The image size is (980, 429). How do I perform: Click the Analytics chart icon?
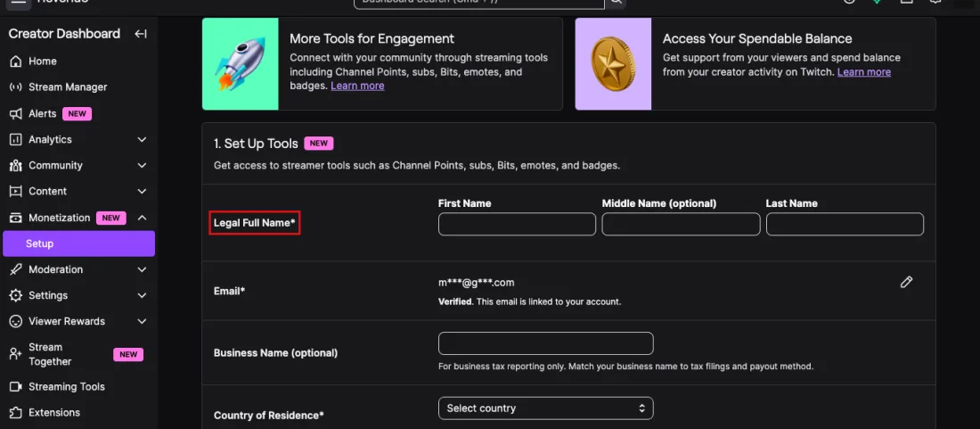tap(16, 139)
